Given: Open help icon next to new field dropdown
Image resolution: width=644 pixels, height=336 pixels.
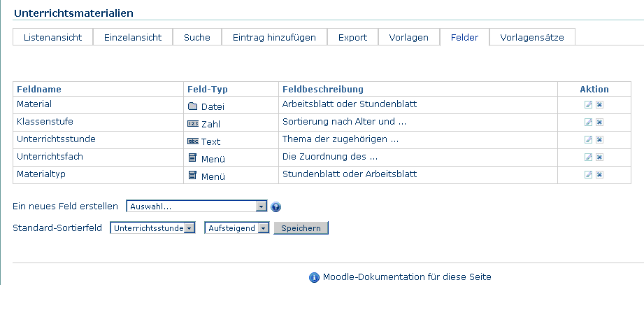Looking at the screenshot, I should coord(276,207).
